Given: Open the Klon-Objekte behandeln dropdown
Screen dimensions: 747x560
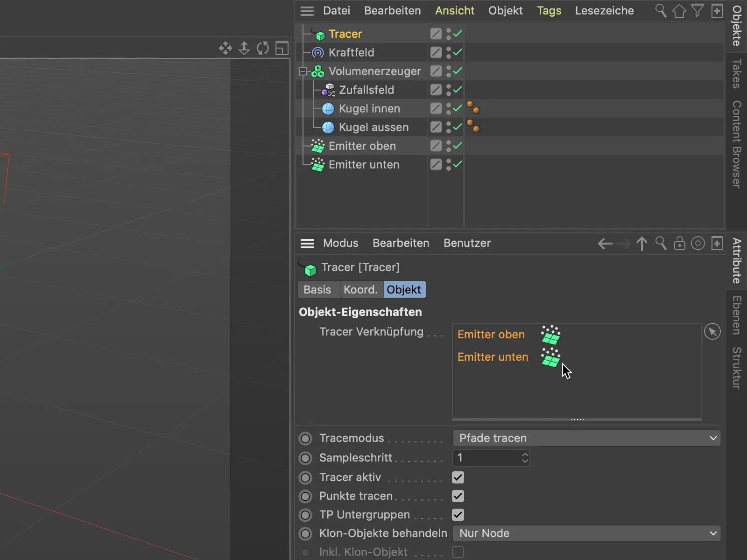Looking at the screenshot, I should tap(586, 533).
